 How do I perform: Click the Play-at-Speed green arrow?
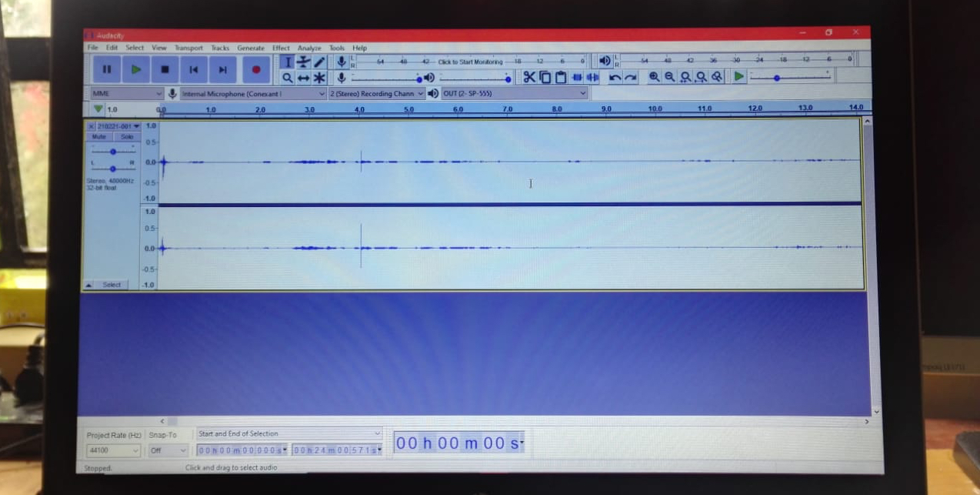tap(738, 76)
